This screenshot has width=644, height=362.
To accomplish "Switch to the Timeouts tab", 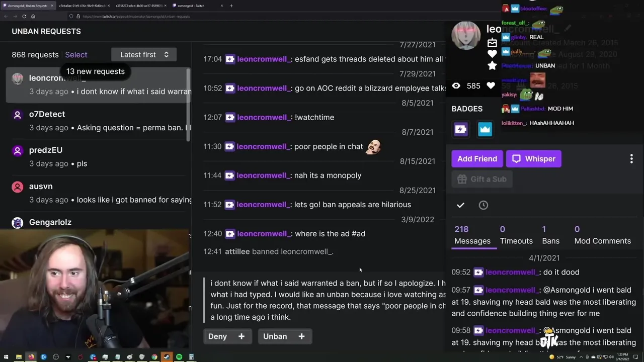I will 516,235.
